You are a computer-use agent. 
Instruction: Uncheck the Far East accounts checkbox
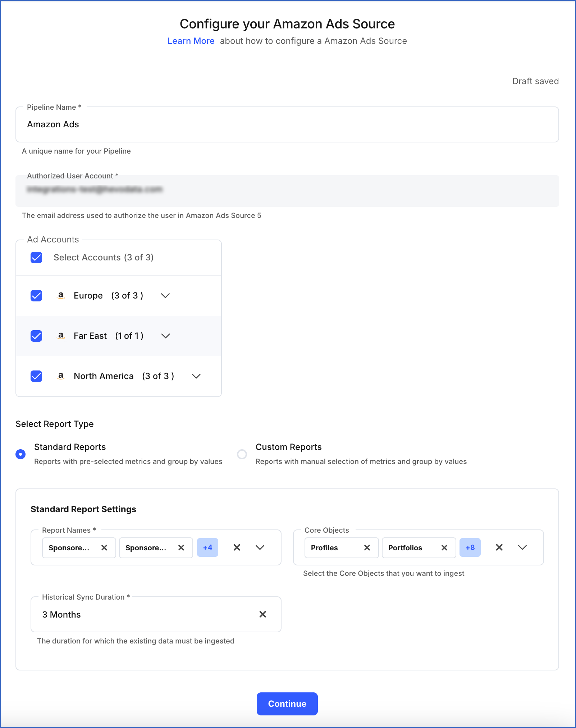[36, 336]
